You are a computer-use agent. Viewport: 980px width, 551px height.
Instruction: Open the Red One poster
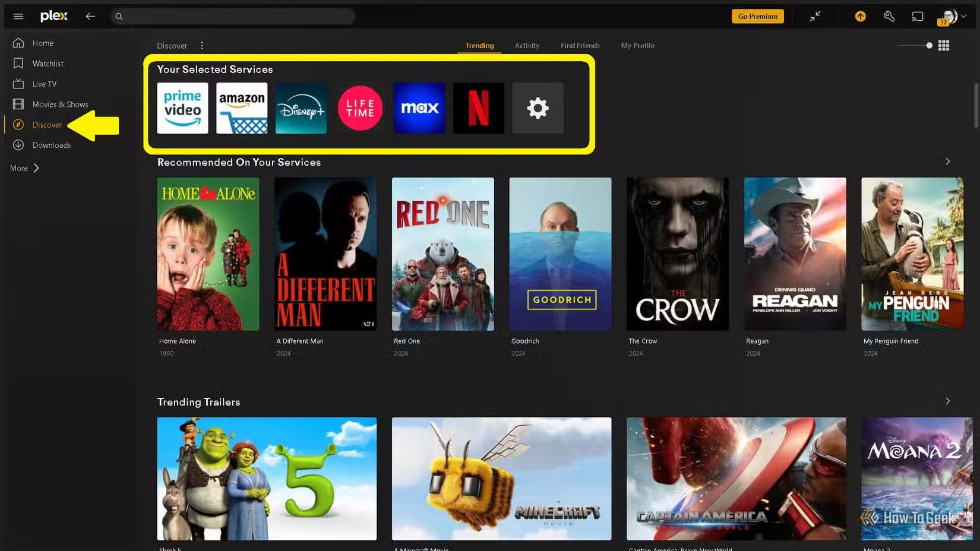(443, 254)
